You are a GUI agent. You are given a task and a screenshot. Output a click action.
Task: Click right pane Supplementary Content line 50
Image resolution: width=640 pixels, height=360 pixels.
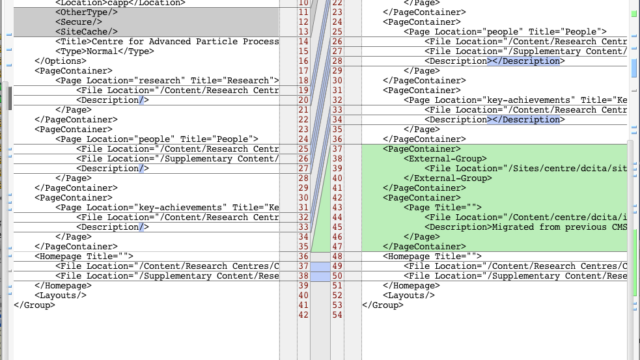515,276
